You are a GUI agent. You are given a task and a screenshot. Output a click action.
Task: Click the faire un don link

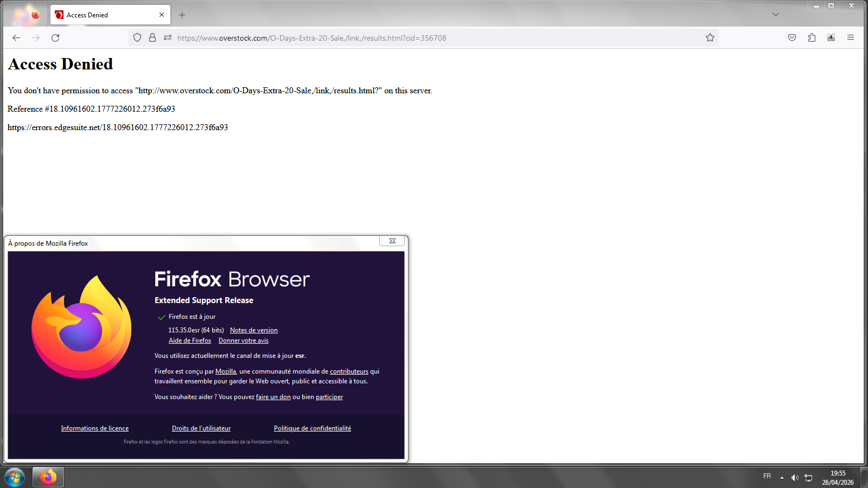click(273, 397)
